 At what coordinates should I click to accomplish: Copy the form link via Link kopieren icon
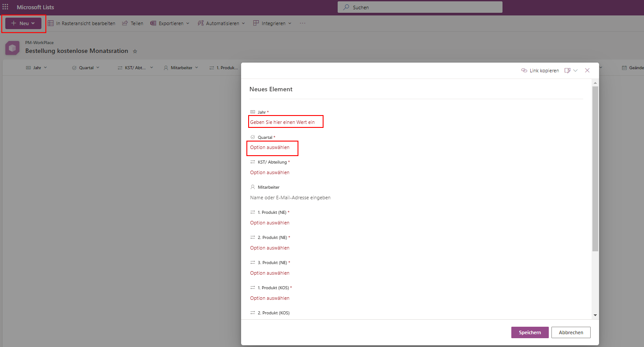coord(524,70)
